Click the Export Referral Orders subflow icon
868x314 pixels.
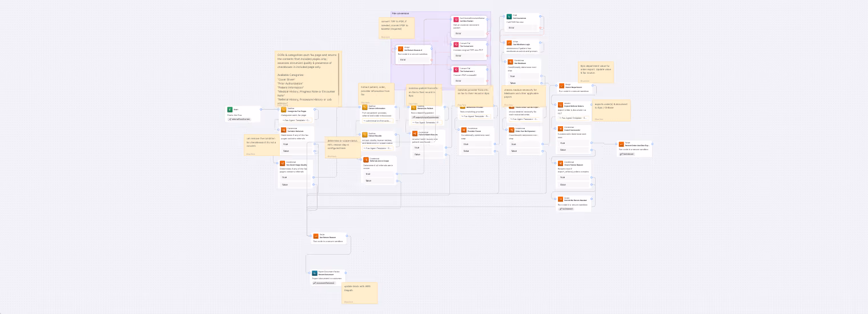pyautogui.click(x=560, y=104)
